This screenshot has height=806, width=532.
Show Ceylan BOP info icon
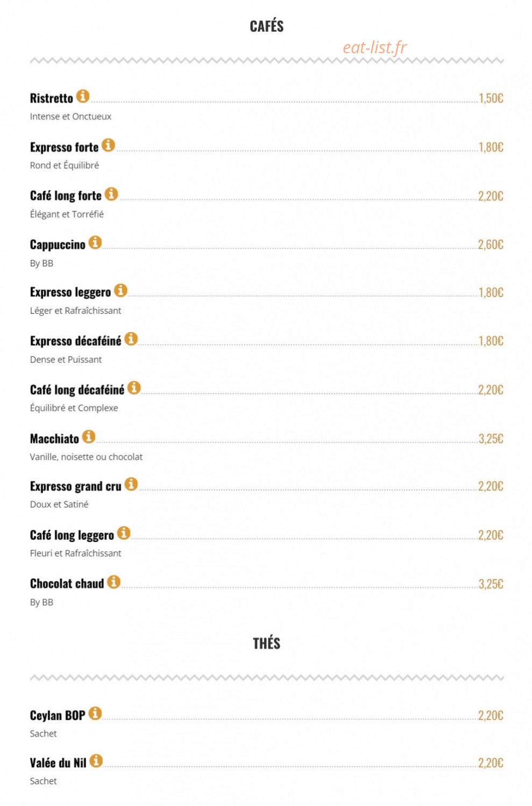[x=95, y=713]
